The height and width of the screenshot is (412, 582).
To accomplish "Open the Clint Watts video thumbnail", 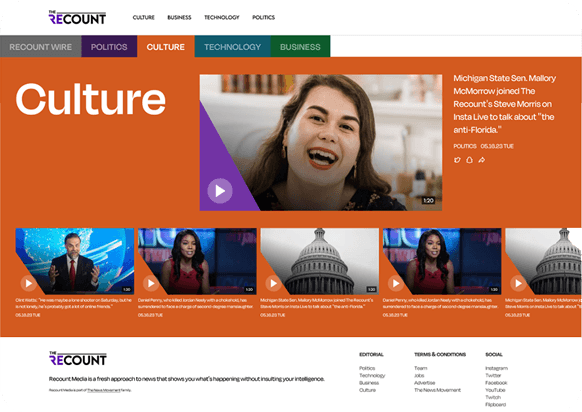I will [x=75, y=261].
